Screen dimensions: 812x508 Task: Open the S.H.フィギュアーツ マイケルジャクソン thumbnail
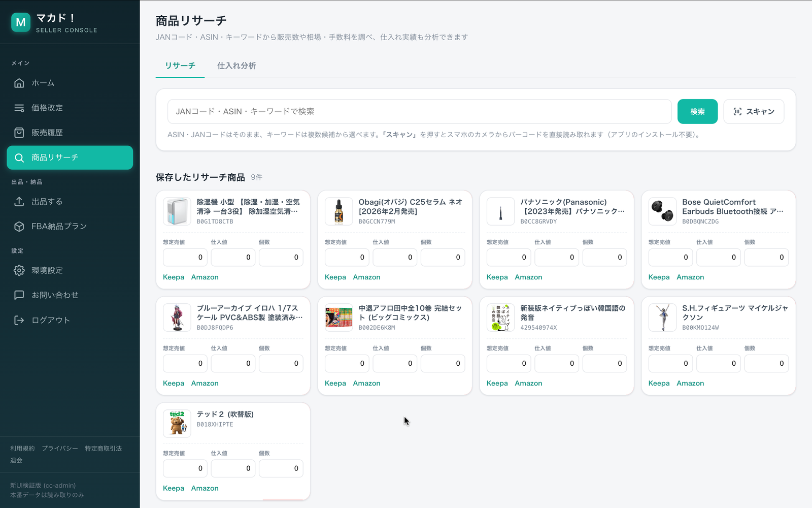[662, 317]
